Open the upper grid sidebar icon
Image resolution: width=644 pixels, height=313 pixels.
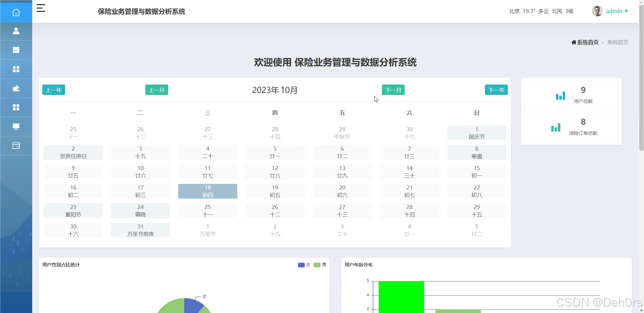click(x=16, y=69)
